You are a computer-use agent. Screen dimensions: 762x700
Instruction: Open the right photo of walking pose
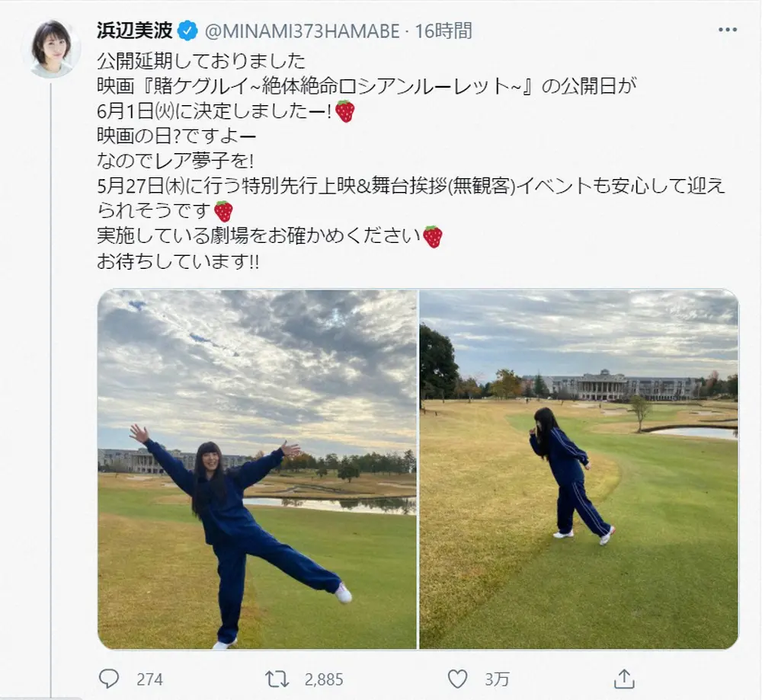[579, 469]
